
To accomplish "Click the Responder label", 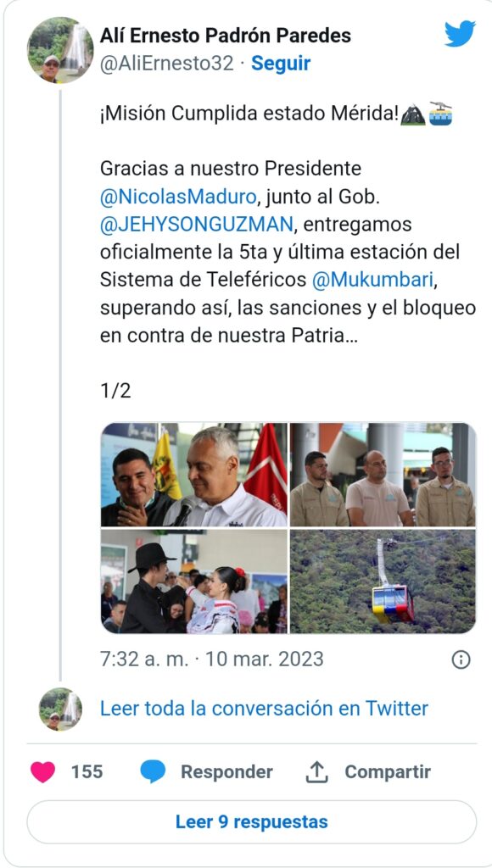I will (226, 771).
